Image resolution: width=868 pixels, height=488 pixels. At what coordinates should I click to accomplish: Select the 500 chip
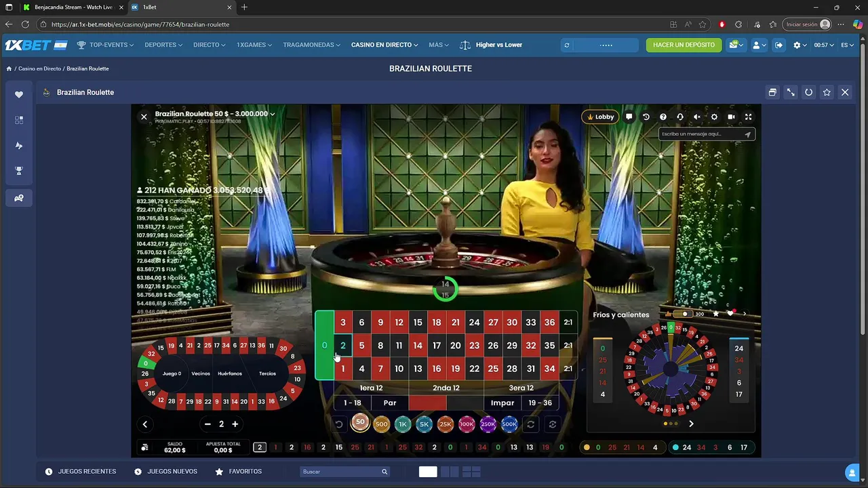point(382,424)
